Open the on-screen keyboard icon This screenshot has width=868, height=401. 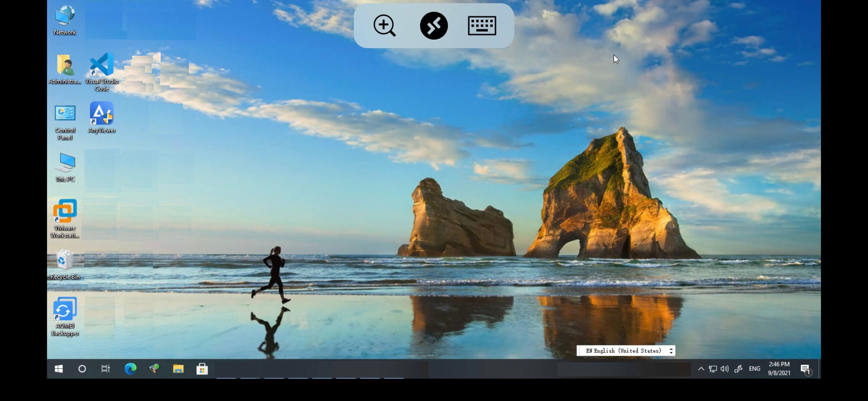click(482, 26)
